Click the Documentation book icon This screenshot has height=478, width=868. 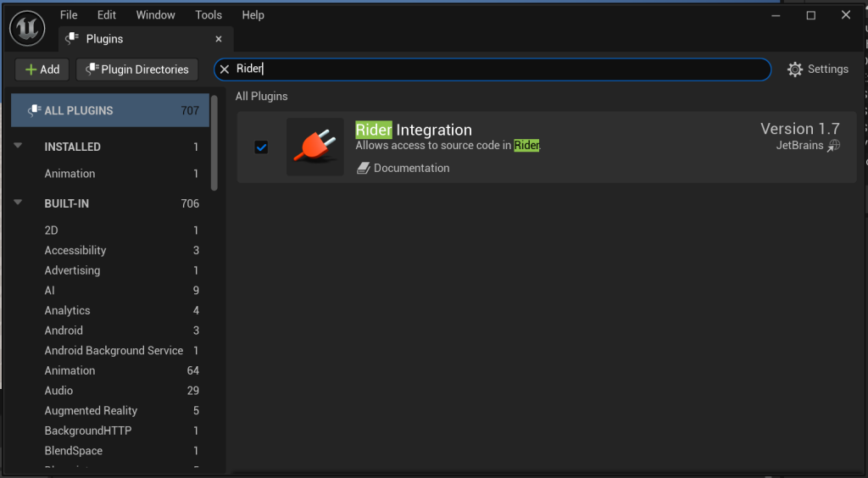pos(363,168)
